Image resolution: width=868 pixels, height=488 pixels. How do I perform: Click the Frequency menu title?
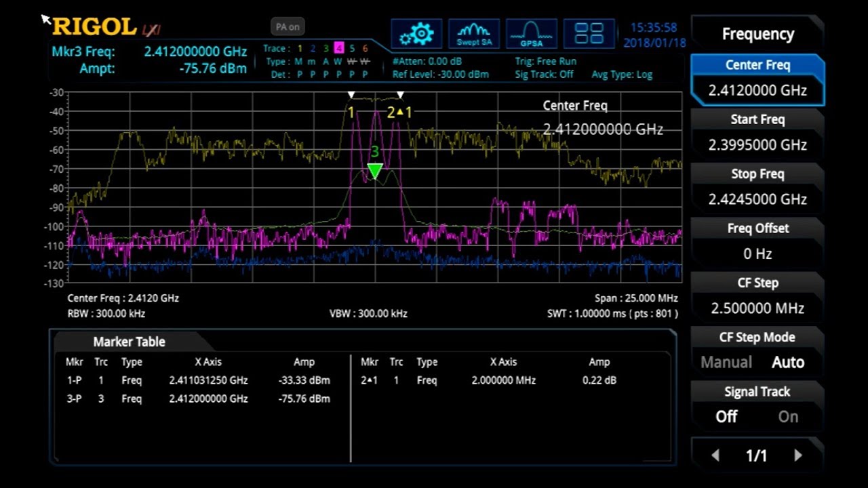pos(757,34)
